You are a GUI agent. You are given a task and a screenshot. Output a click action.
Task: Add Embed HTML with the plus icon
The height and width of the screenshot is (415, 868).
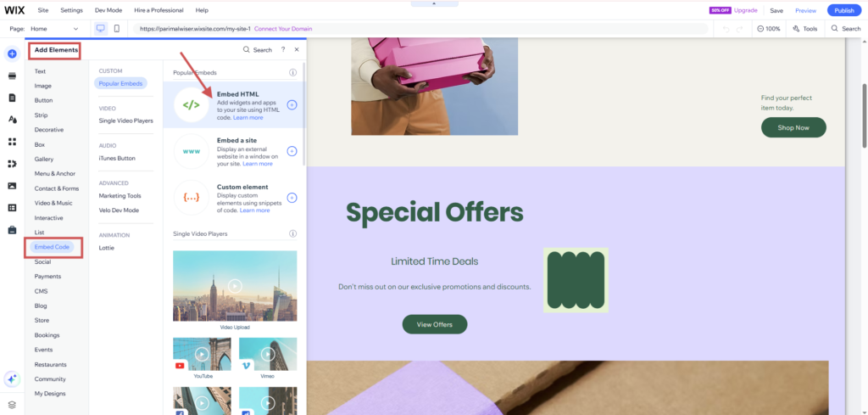292,104
